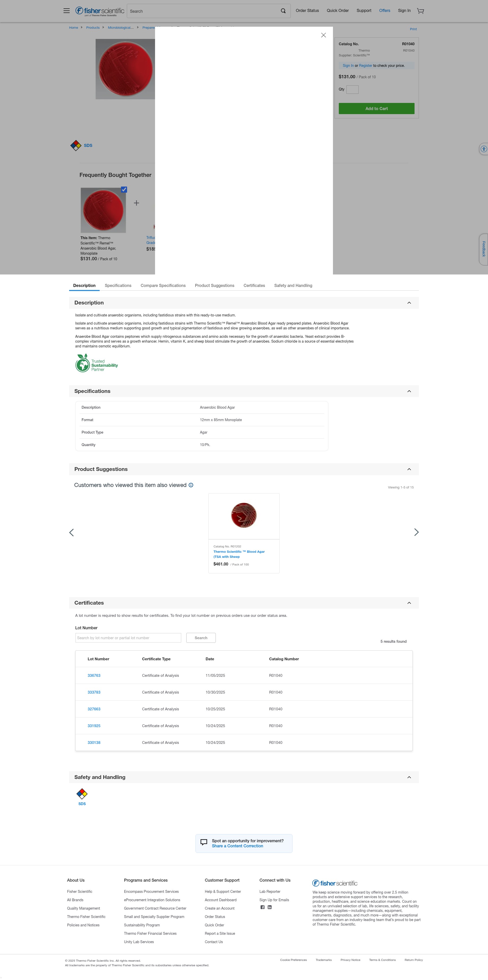Click Contact Us in footer
The image size is (488, 980).
214,942
